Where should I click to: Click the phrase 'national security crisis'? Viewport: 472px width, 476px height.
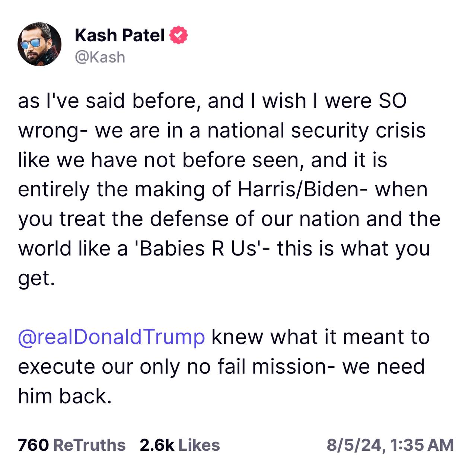point(316,131)
